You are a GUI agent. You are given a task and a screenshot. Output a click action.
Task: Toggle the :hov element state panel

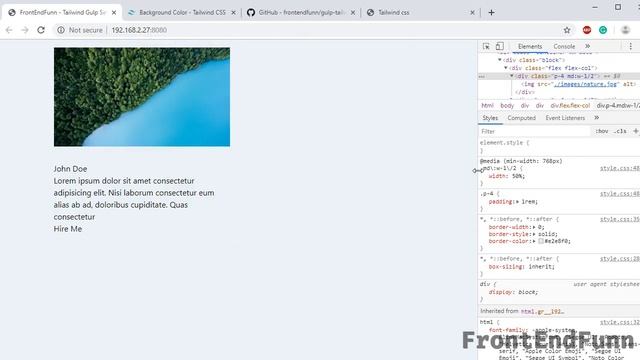coord(602,131)
